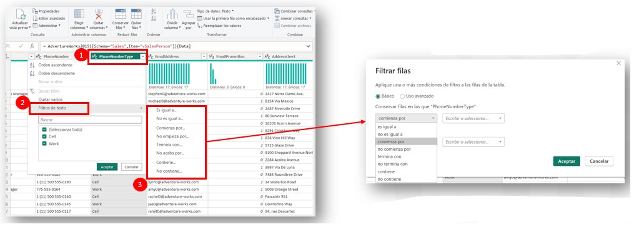Click Quitar filas ribbon icon
The width and height of the screenshot is (644, 234).
(x=136, y=14)
